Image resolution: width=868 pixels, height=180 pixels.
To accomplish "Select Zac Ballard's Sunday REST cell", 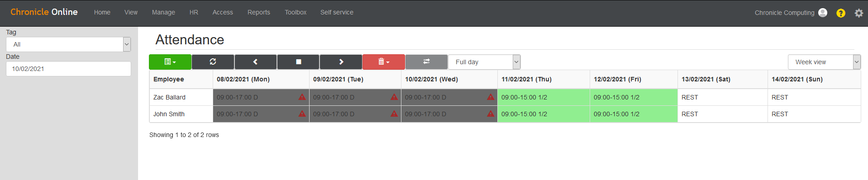I will (814, 97).
